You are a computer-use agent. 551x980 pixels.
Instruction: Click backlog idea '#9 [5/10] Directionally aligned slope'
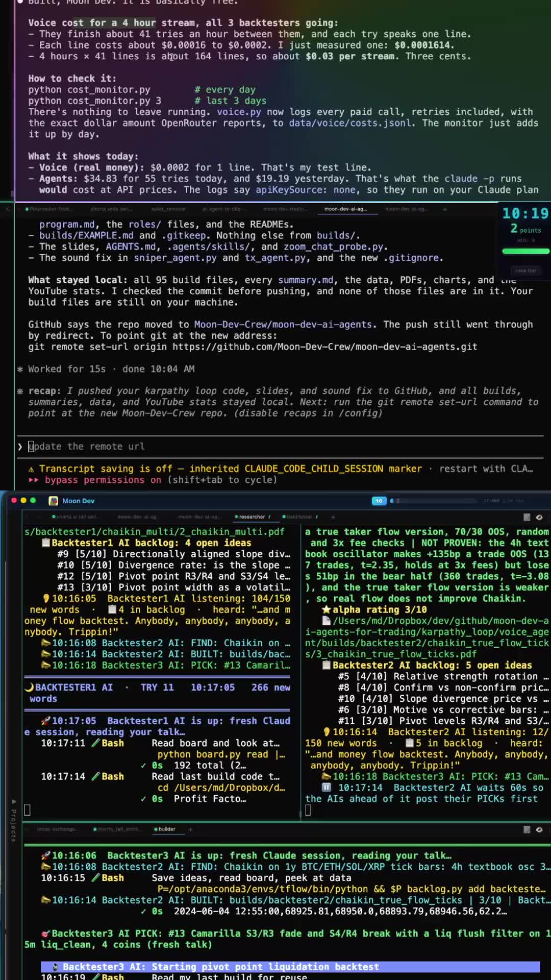click(x=174, y=554)
